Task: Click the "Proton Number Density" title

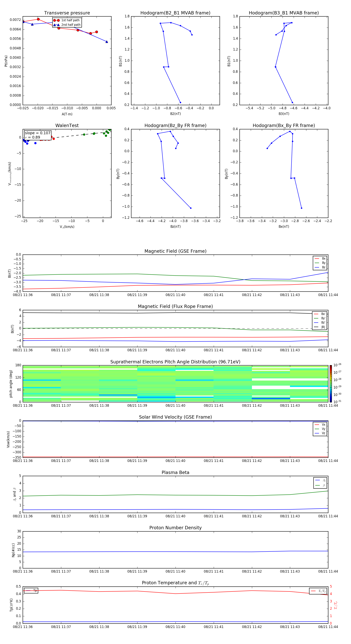Action: (175, 528)
